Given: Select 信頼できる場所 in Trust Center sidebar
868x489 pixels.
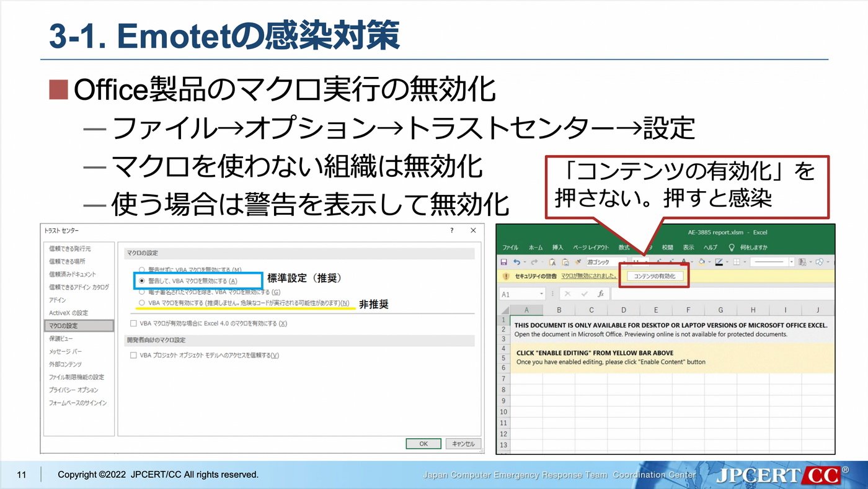Looking at the screenshot, I should [68, 261].
